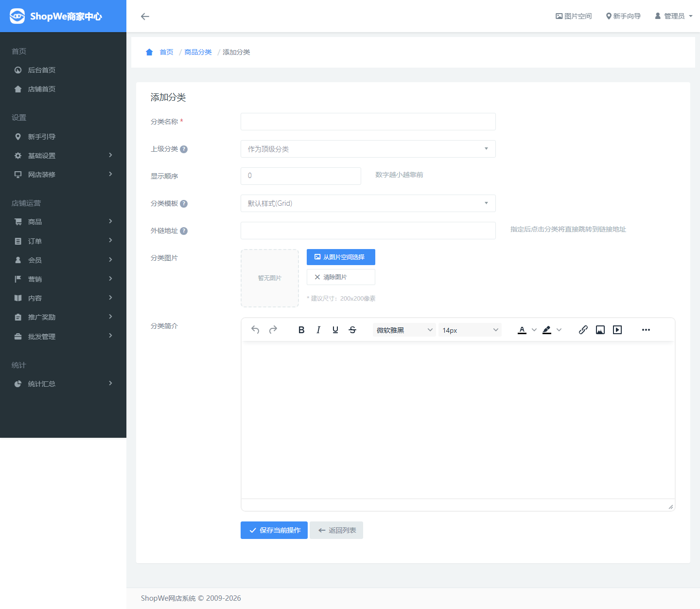Toggle strikethrough formatting in editor
Image resolution: width=700 pixels, height=609 pixels.
point(352,330)
